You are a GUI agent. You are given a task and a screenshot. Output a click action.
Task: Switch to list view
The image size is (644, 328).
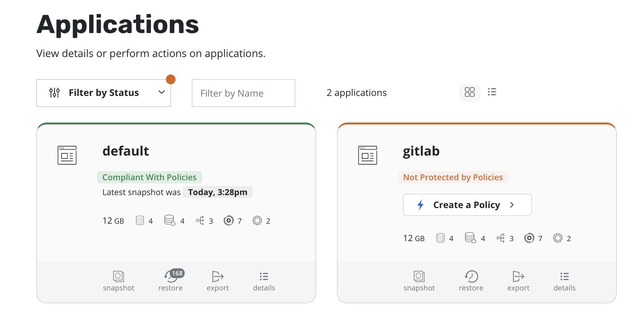[x=492, y=93]
